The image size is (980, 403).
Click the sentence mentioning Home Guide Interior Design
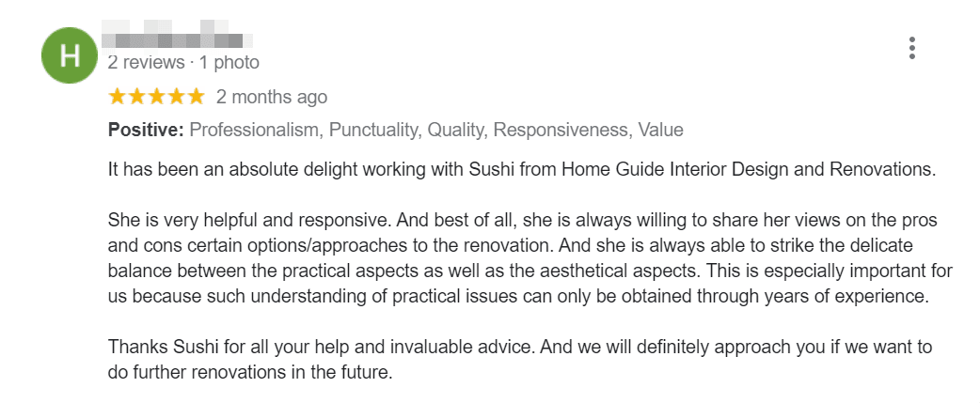point(522,169)
